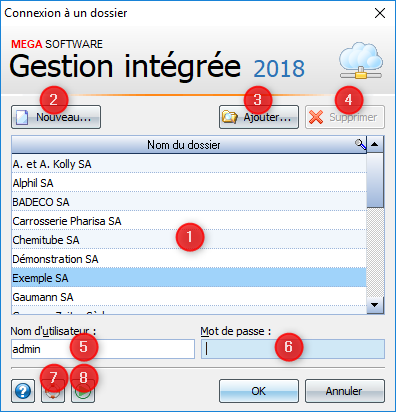Choose Gaumann SA in the list

(189, 297)
